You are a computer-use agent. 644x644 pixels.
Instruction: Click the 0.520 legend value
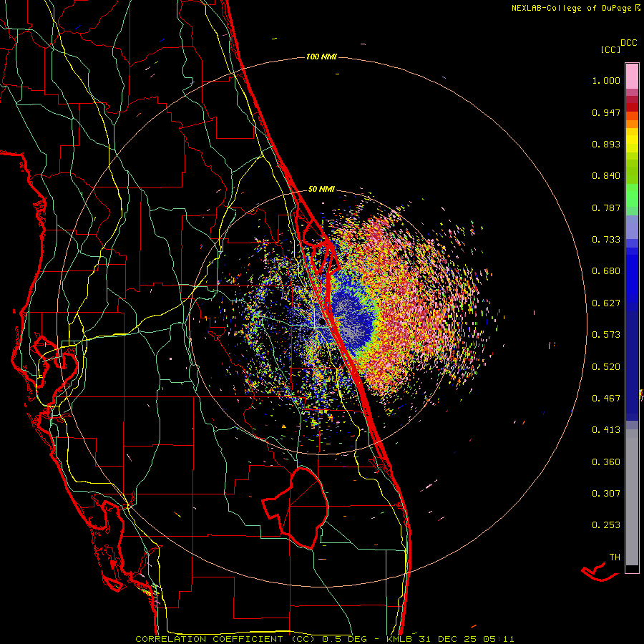pos(606,366)
